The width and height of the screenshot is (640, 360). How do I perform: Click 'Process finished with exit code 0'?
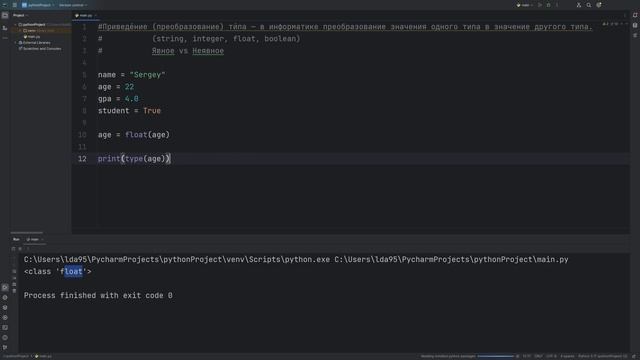[98, 296]
